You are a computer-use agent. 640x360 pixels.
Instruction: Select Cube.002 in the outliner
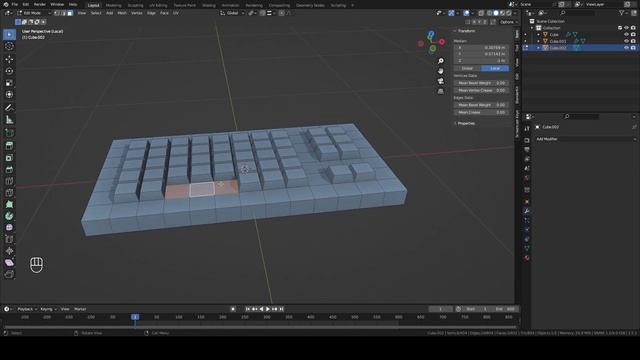[558, 48]
